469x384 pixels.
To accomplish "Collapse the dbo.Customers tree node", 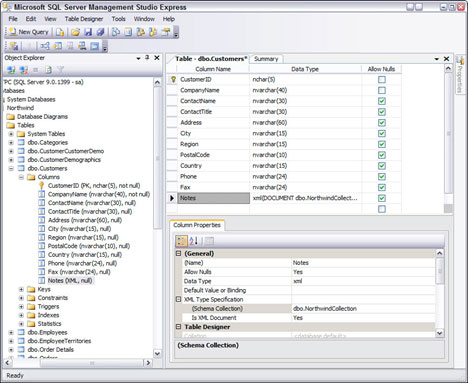I will [x=11, y=168].
